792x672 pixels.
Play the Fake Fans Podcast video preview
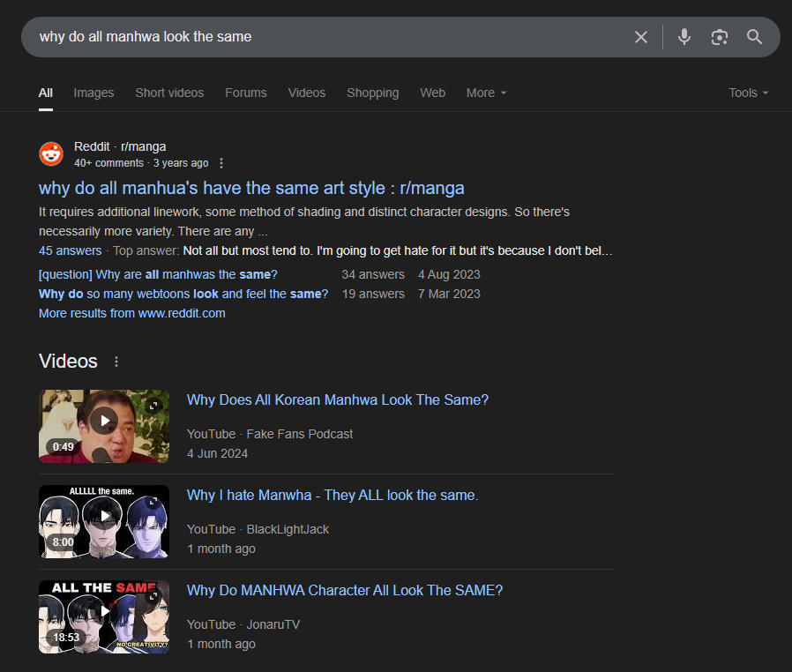[x=104, y=420]
